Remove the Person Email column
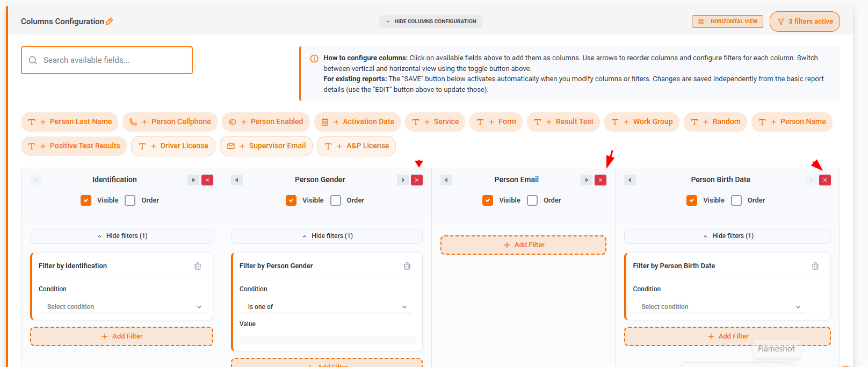This screenshot has width=868, height=367. coord(601,180)
